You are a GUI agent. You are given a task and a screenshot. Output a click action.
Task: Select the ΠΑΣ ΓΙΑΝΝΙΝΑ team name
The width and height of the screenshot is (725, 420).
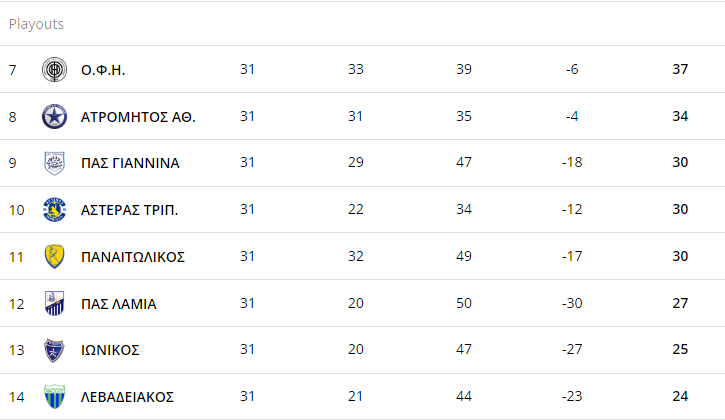[130, 163]
